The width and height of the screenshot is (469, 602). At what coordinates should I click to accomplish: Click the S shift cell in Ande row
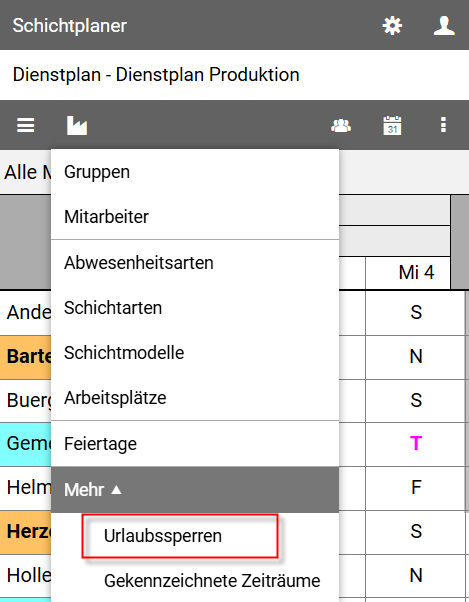[x=416, y=313]
